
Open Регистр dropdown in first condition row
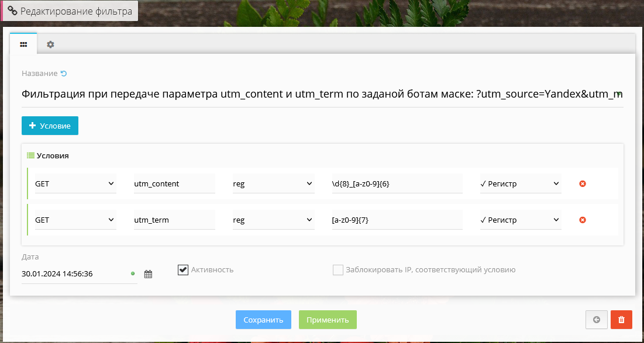coord(520,184)
